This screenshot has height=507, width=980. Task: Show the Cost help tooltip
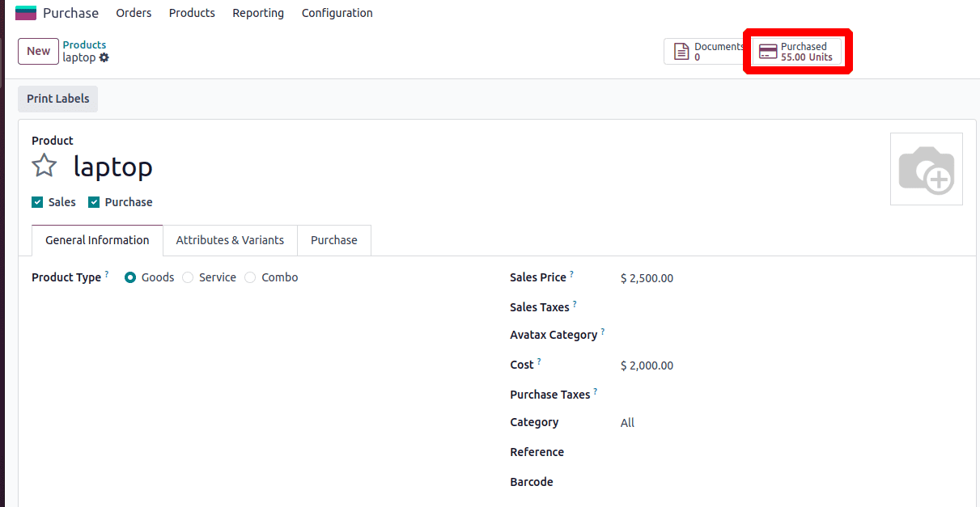tap(539, 361)
